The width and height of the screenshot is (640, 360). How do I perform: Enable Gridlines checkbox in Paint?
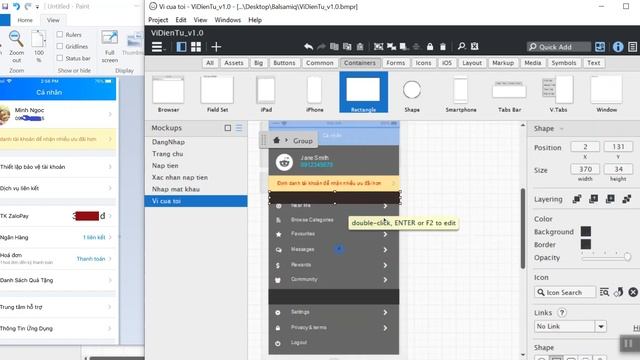tap(60, 46)
